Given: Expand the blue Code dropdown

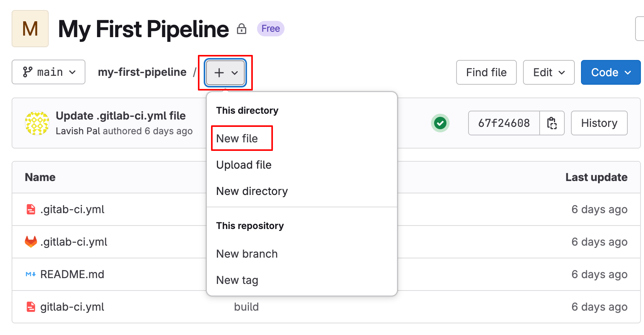Looking at the screenshot, I should [x=611, y=72].
